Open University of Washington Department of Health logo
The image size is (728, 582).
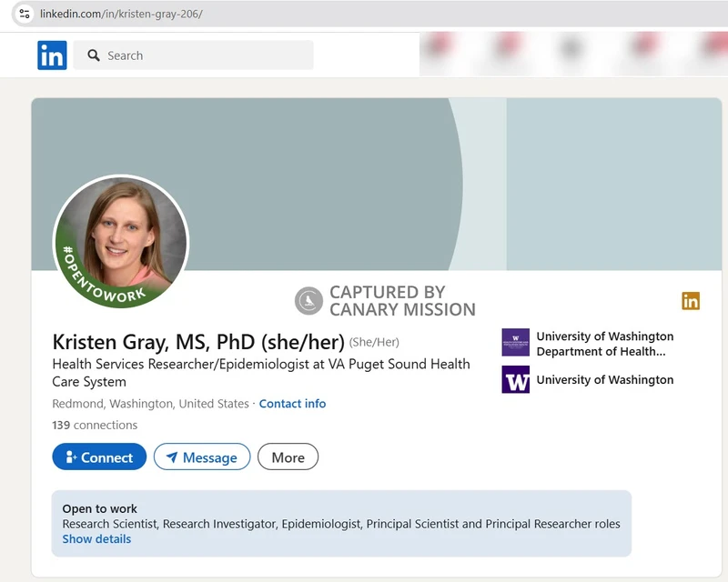515,343
